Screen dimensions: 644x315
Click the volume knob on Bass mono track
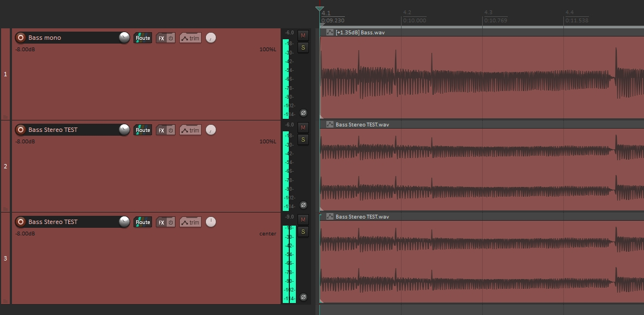coord(124,38)
